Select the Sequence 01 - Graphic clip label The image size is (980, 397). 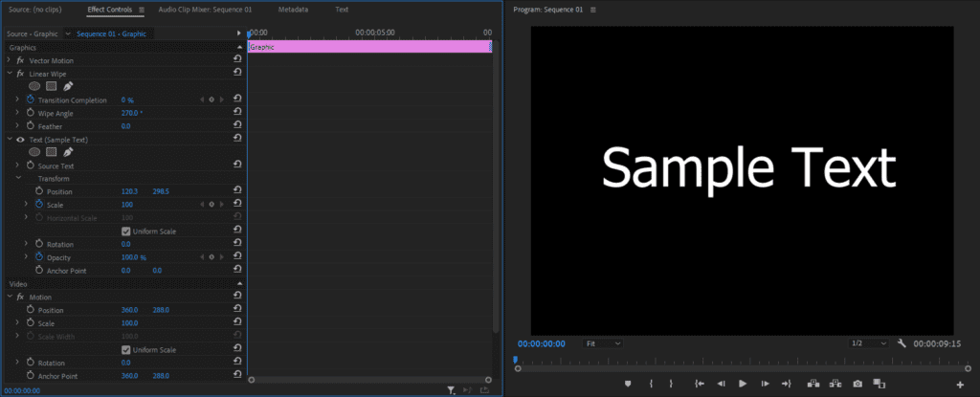point(111,33)
